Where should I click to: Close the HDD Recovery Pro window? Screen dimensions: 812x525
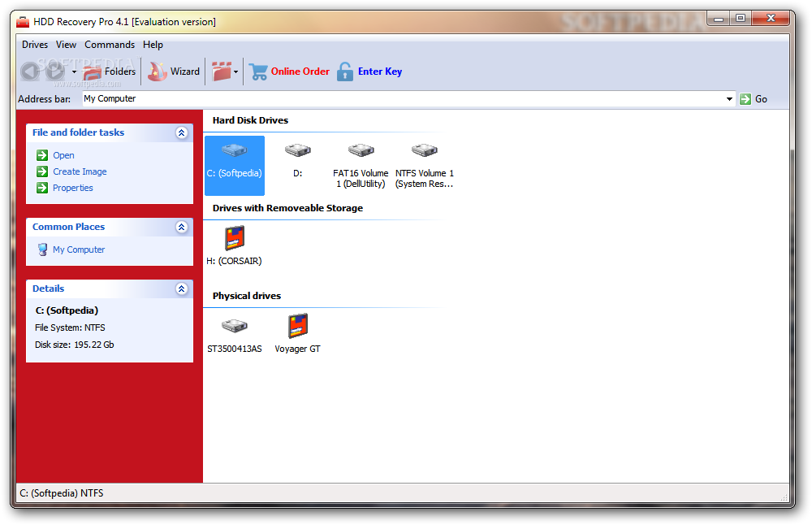[x=771, y=18]
